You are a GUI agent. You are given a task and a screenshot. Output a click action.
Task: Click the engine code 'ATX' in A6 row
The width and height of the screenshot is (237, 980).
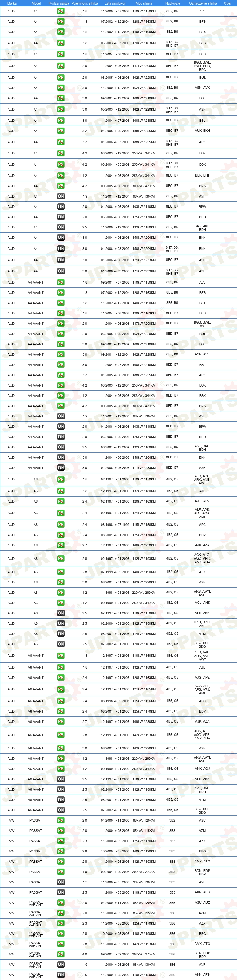pyautogui.click(x=202, y=572)
